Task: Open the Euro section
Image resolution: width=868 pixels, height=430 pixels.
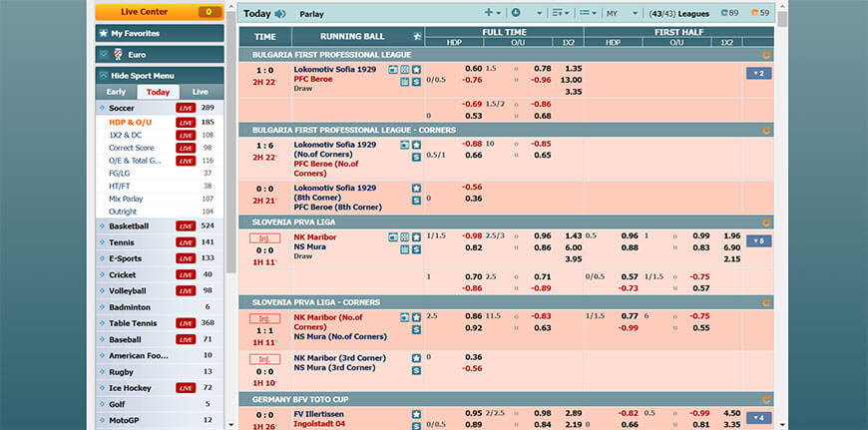Action: click(160, 55)
